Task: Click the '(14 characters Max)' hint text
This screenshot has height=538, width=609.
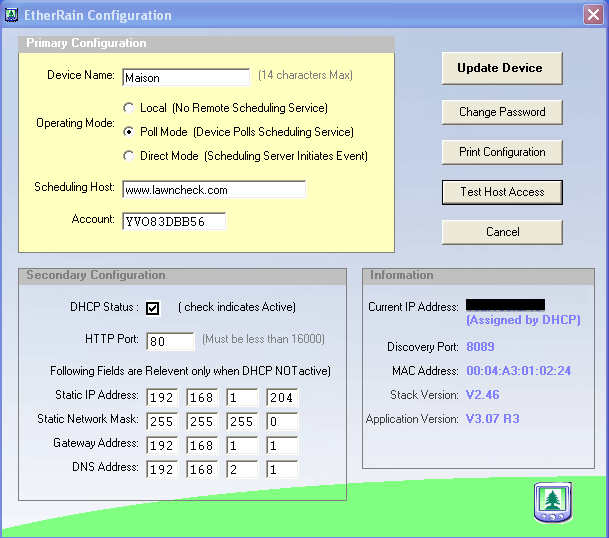Action: point(305,75)
